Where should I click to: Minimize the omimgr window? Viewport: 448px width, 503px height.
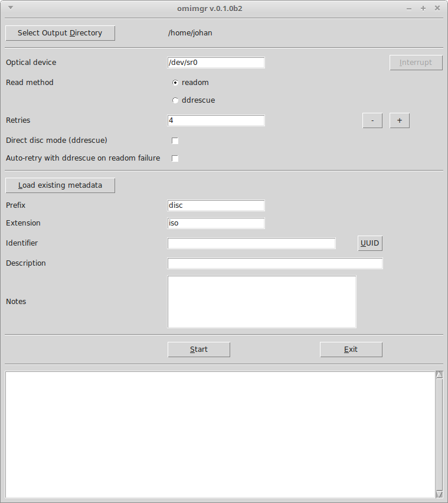409,9
